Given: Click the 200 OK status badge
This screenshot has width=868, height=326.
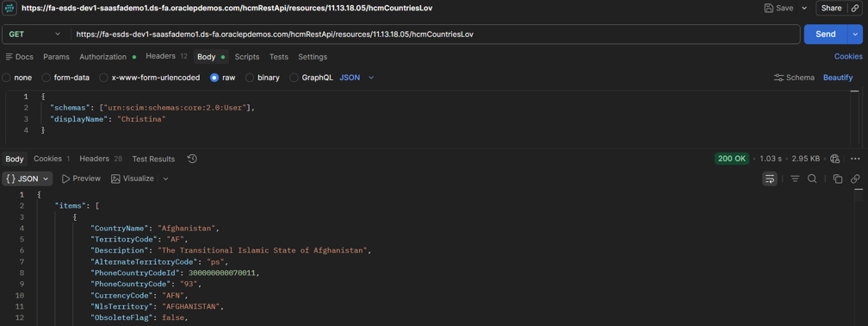Looking at the screenshot, I should [731, 159].
